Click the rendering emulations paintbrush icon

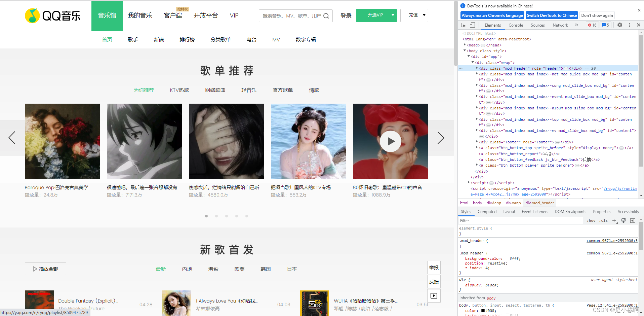(623, 221)
